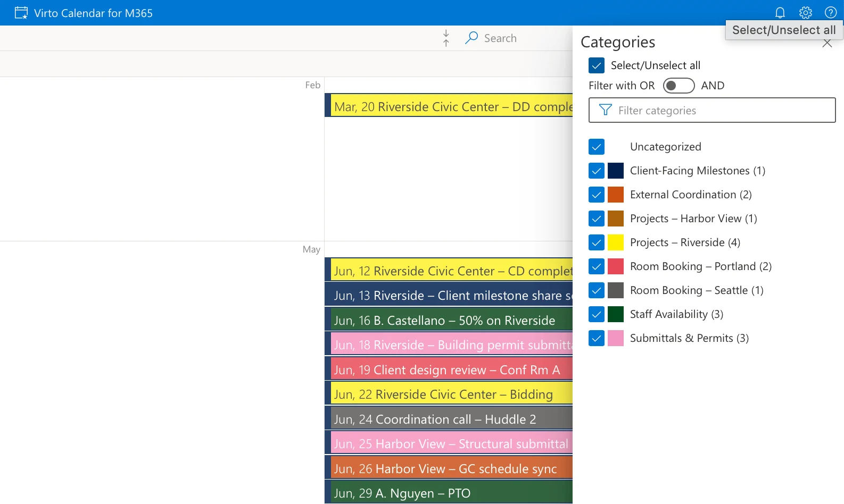Click the Room Booking – Seattle (1) label
844x504 pixels.
click(697, 290)
